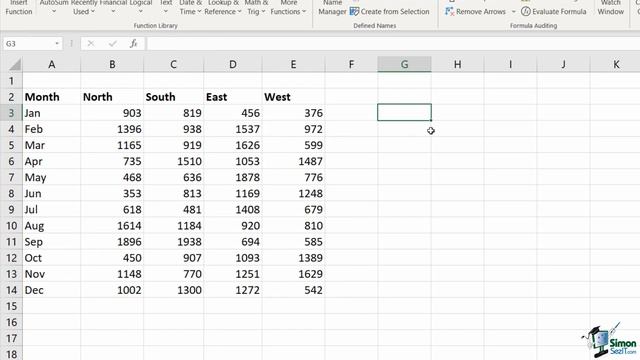The image size is (640, 360).
Task: Click in the formula bar input
Action: click(392, 44)
